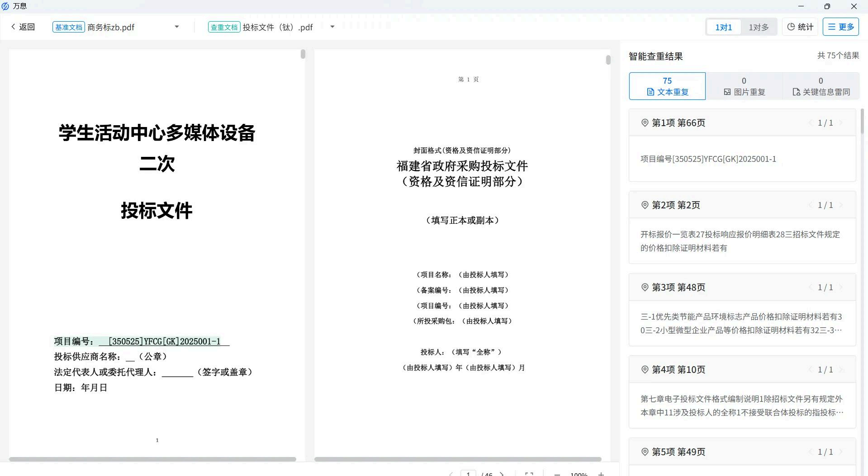
Task: Click previous-match chevron in 第3项 card
Action: pyautogui.click(x=810, y=287)
